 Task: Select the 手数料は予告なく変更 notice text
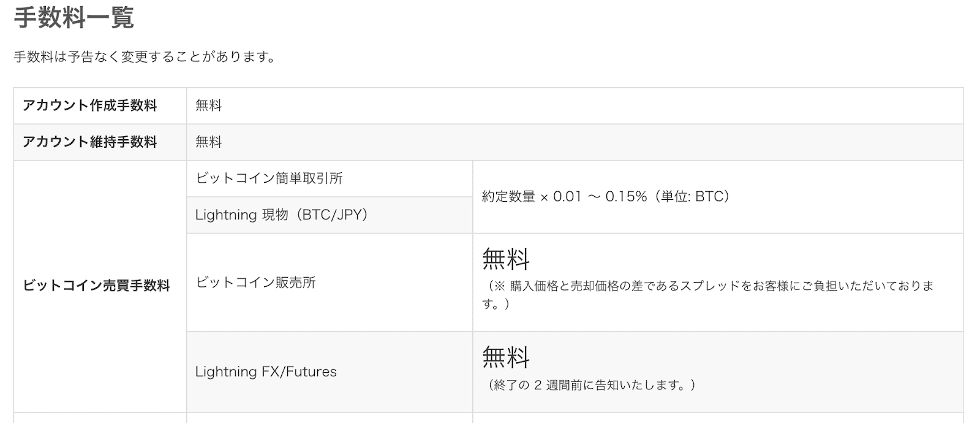coord(145,57)
